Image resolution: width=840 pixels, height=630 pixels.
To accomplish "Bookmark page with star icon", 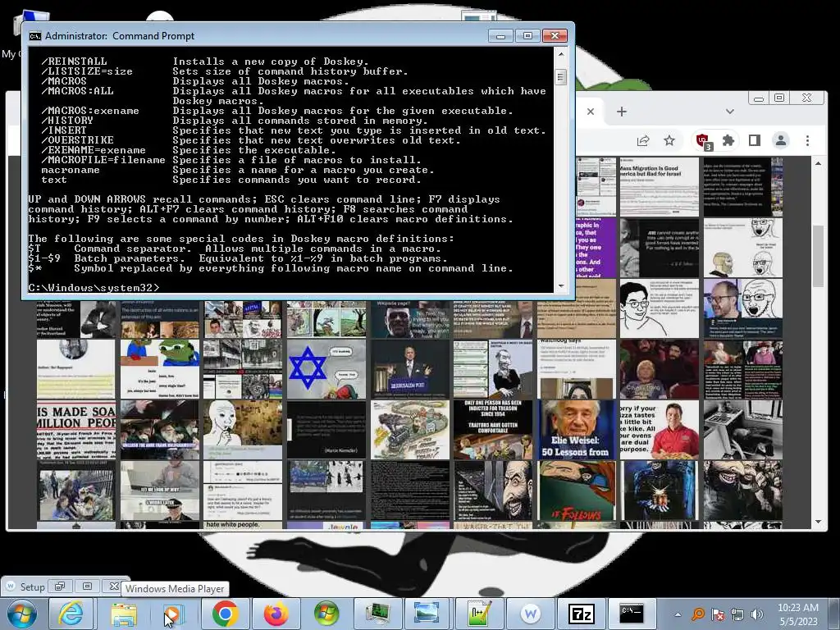I will click(x=669, y=141).
